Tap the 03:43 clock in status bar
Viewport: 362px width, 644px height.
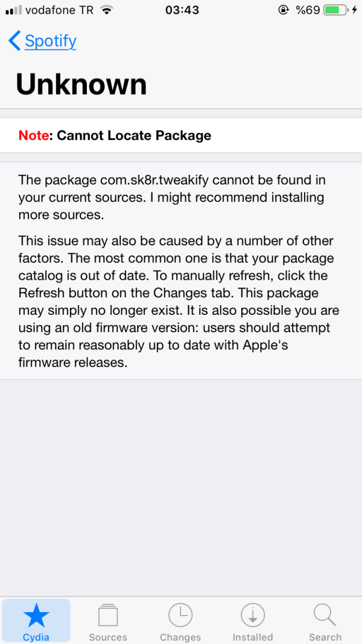click(182, 10)
